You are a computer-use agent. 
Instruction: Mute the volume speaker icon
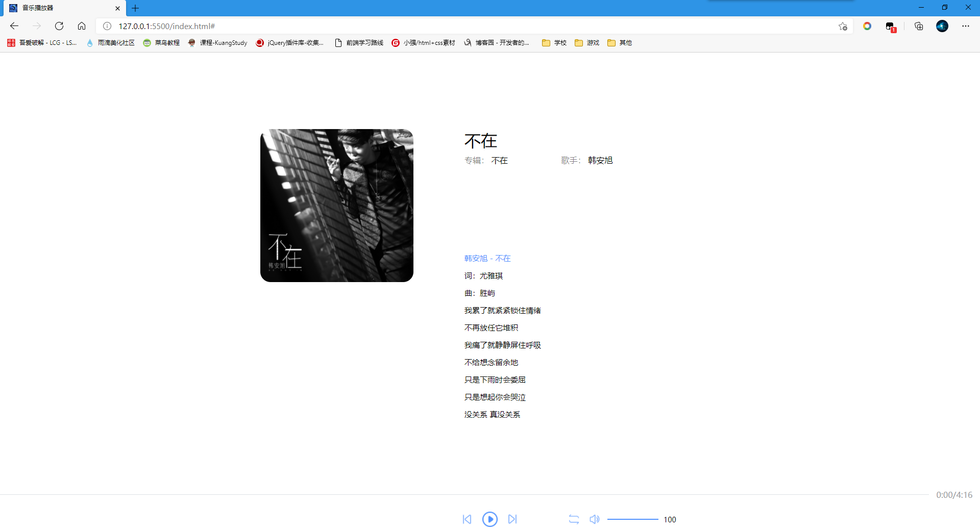[x=594, y=519]
